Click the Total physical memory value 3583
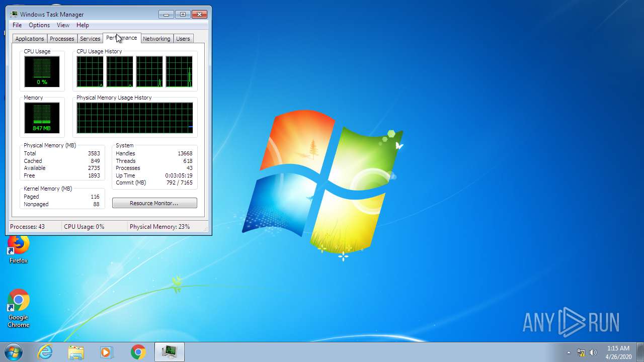The width and height of the screenshot is (644, 362). coord(94,153)
